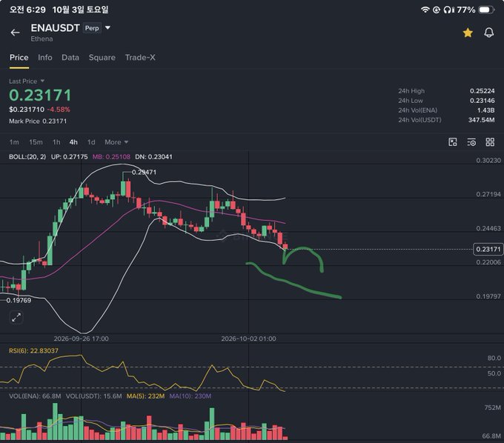Click the 24h High value 0.25224
504x443 pixels.
click(x=483, y=91)
